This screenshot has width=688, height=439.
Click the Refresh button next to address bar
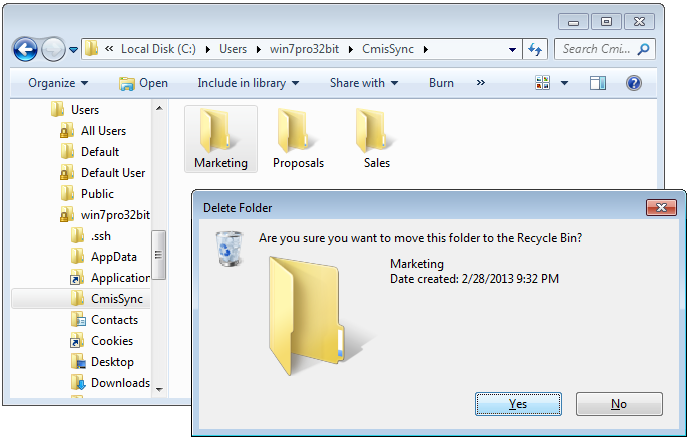535,49
